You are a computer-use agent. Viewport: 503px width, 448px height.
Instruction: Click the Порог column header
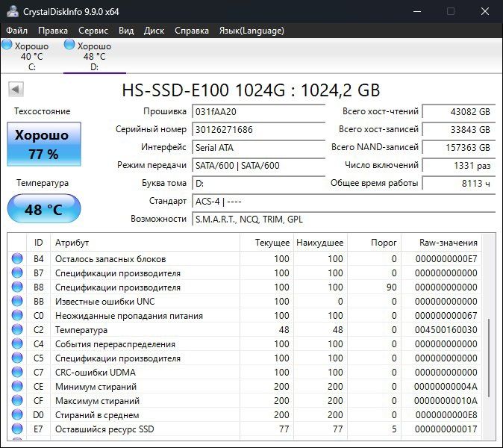tap(374, 243)
